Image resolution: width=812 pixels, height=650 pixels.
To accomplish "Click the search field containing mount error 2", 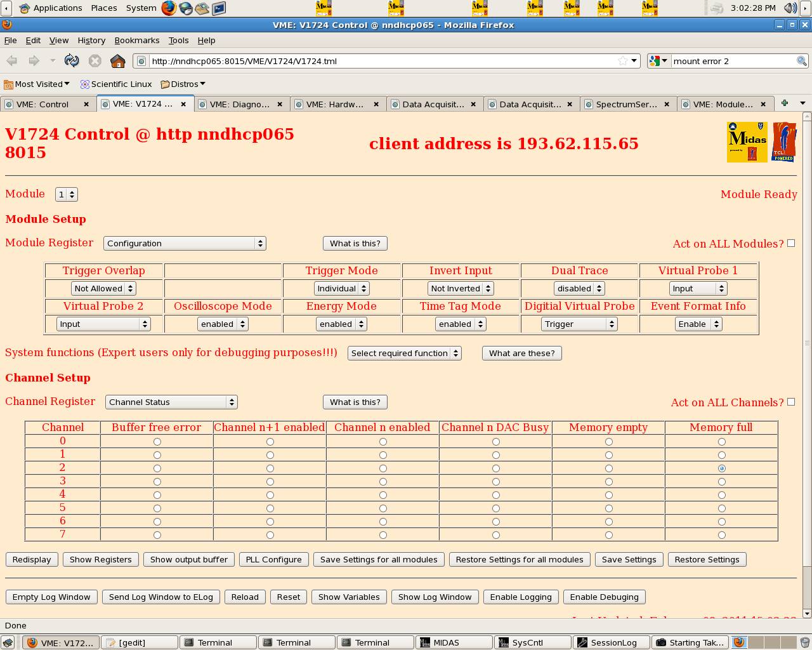I will pyautogui.click(x=733, y=61).
